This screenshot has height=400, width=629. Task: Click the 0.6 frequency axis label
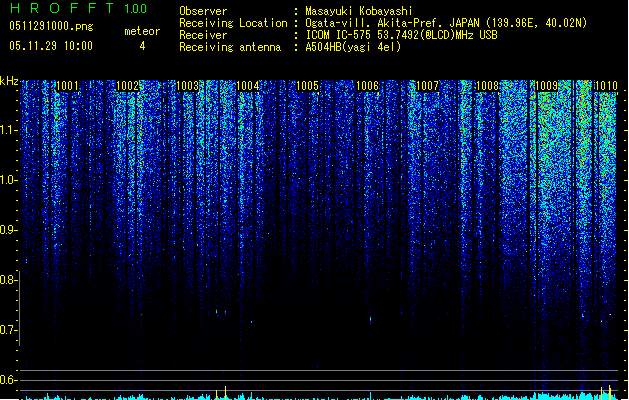(8, 380)
